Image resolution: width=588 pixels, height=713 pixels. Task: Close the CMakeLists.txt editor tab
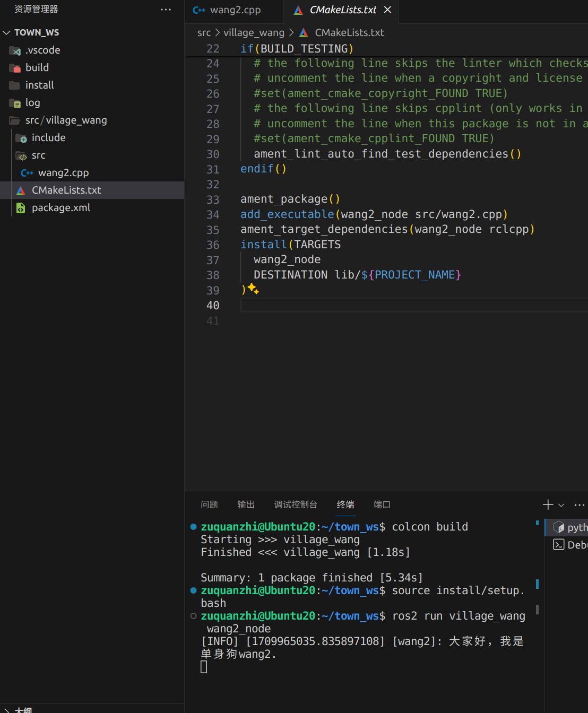click(387, 10)
